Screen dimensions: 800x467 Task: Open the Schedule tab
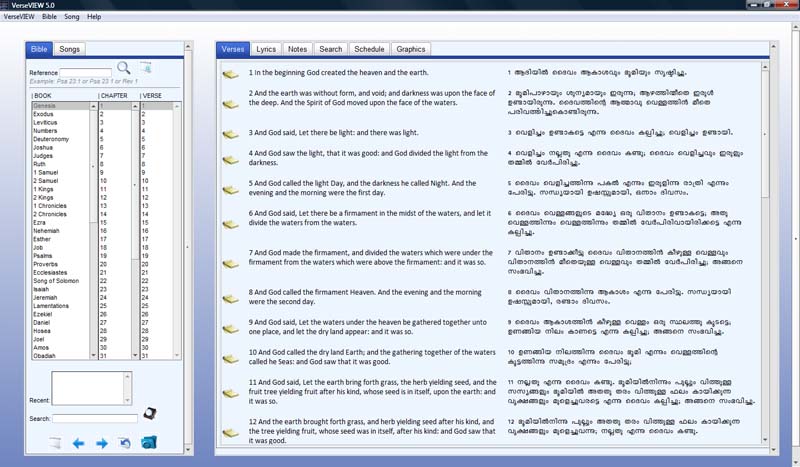tap(369, 48)
